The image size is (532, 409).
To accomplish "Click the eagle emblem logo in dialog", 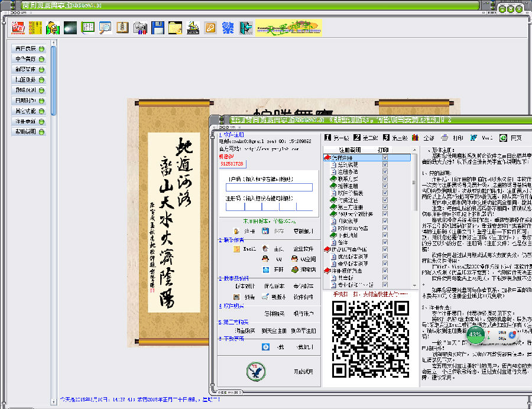I will [256, 371].
